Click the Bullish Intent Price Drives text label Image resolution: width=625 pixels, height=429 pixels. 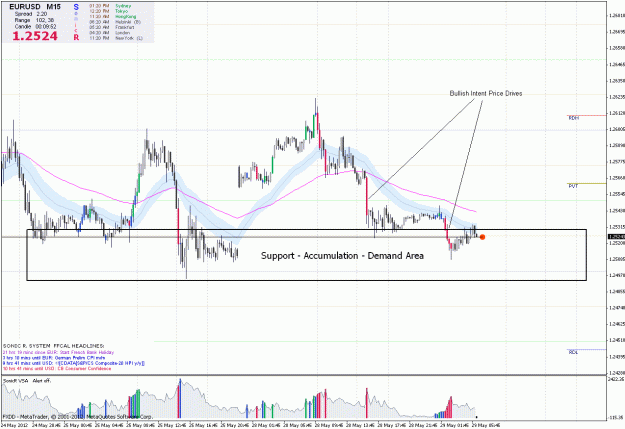(486, 93)
